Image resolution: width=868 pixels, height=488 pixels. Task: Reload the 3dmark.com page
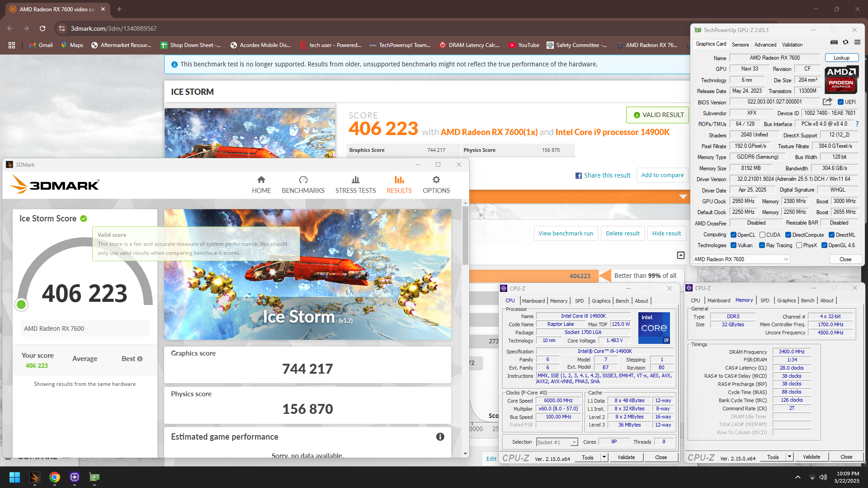coord(42,28)
